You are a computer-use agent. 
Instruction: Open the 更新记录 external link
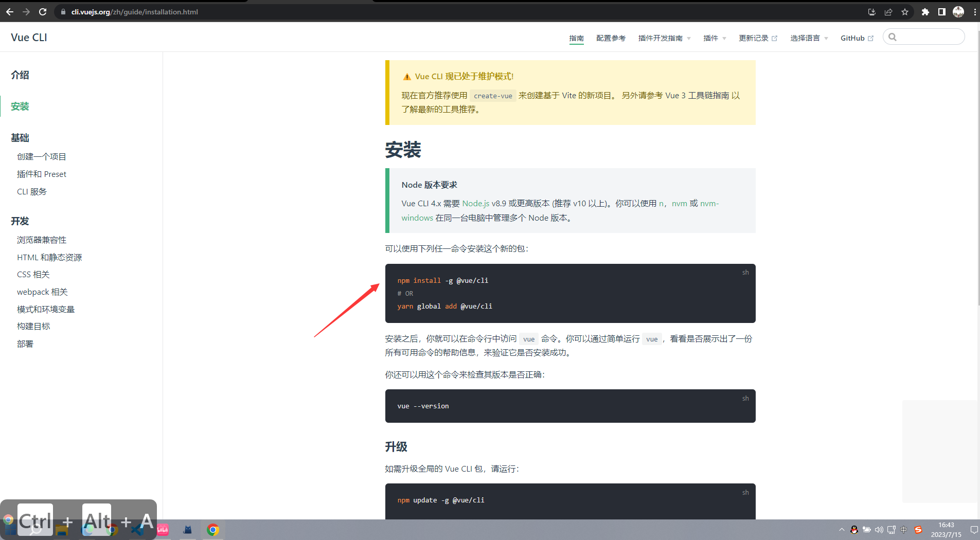(x=758, y=38)
